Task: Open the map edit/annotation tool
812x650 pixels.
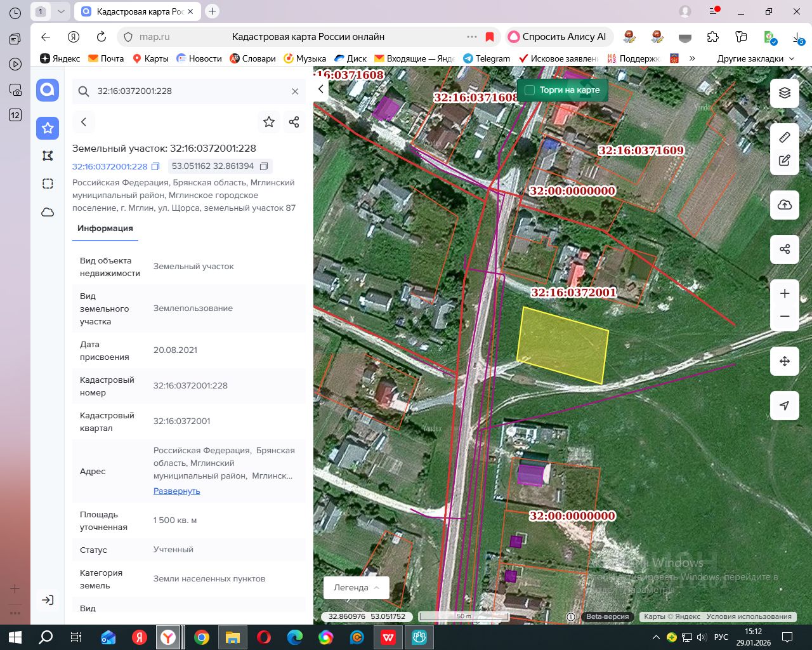Action: [x=785, y=160]
